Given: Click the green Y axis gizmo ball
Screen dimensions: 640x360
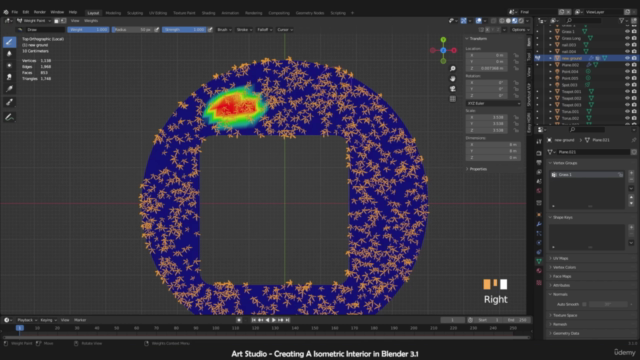Looking at the screenshot, I should [443, 40].
